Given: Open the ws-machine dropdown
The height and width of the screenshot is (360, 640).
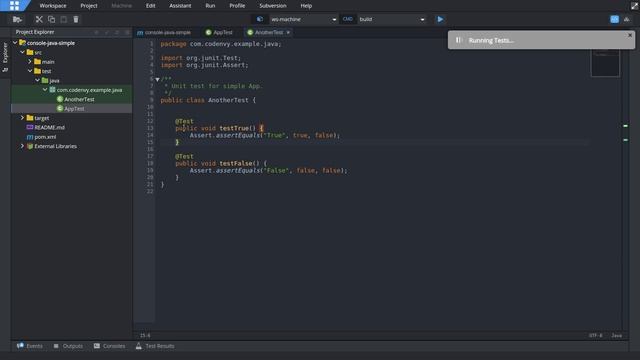Looking at the screenshot, I should [304, 19].
